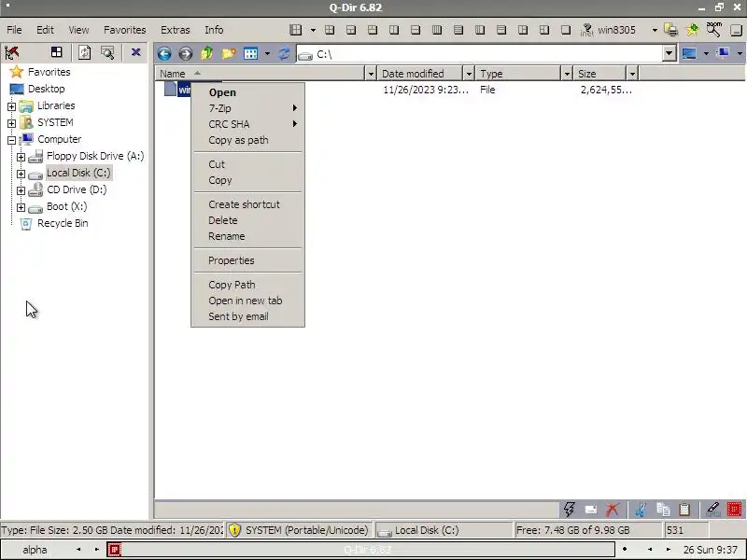Open the 7-Zip submenu
Viewport: 747px width, 560px height.
click(247, 108)
